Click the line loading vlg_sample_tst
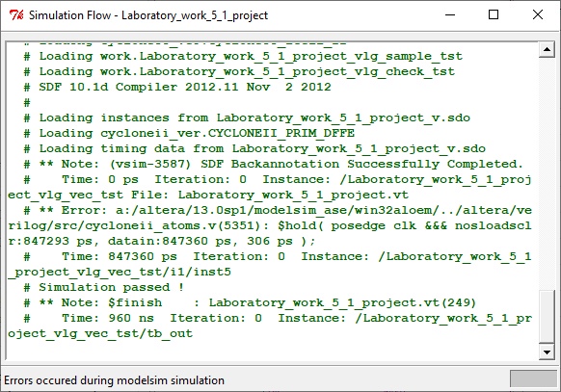The width and height of the screenshot is (561, 392). click(243, 56)
